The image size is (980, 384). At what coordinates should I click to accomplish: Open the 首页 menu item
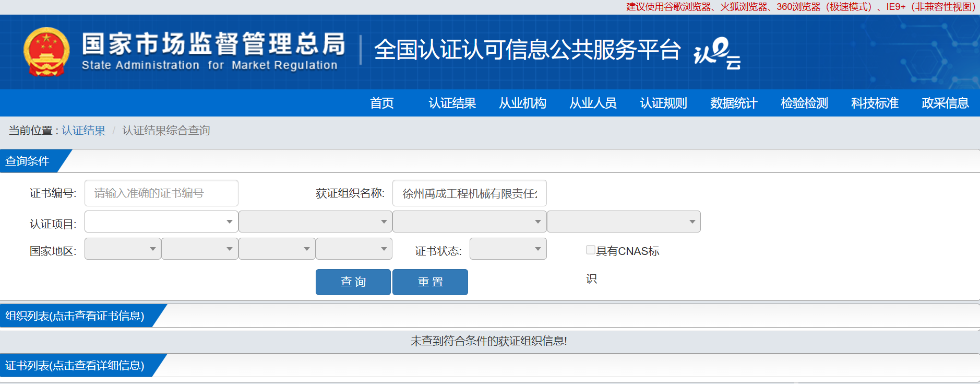pyautogui.click(x=382, y=103)
